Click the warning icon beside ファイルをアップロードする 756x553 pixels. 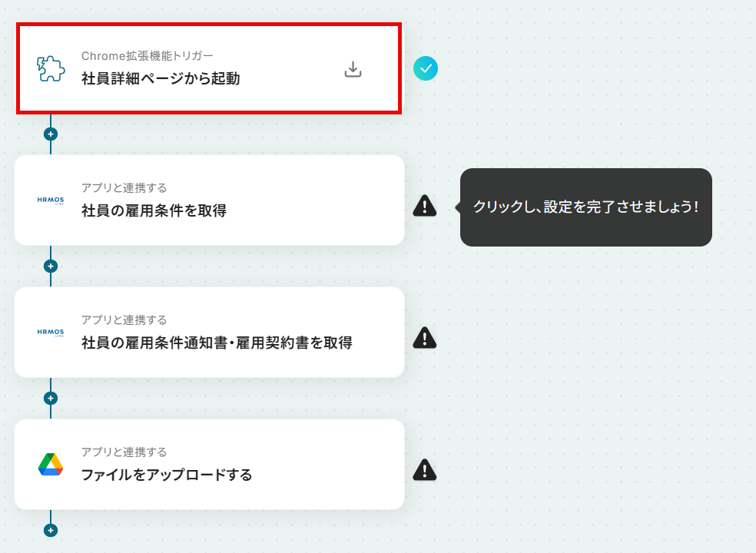(x=425, y=470)
